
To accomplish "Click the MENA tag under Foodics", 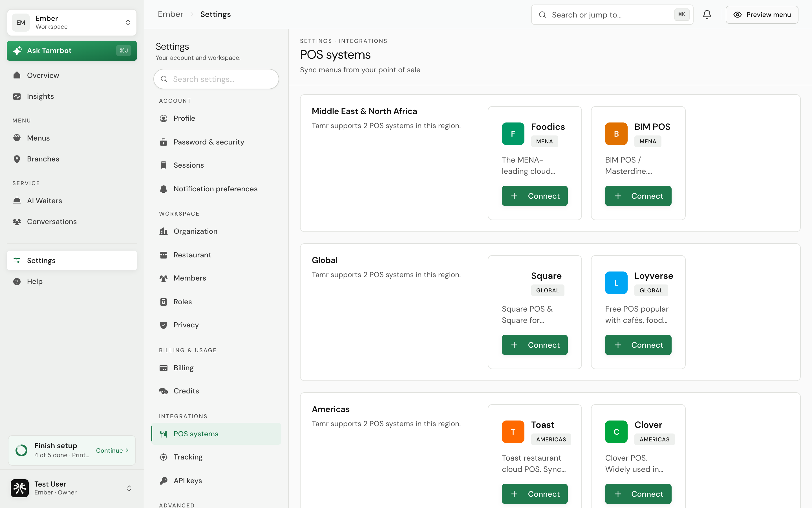I will [x=544, y=141].
